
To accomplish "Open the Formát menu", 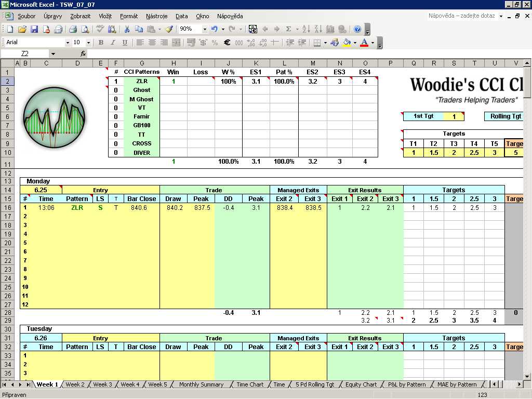I will (129, 16).
